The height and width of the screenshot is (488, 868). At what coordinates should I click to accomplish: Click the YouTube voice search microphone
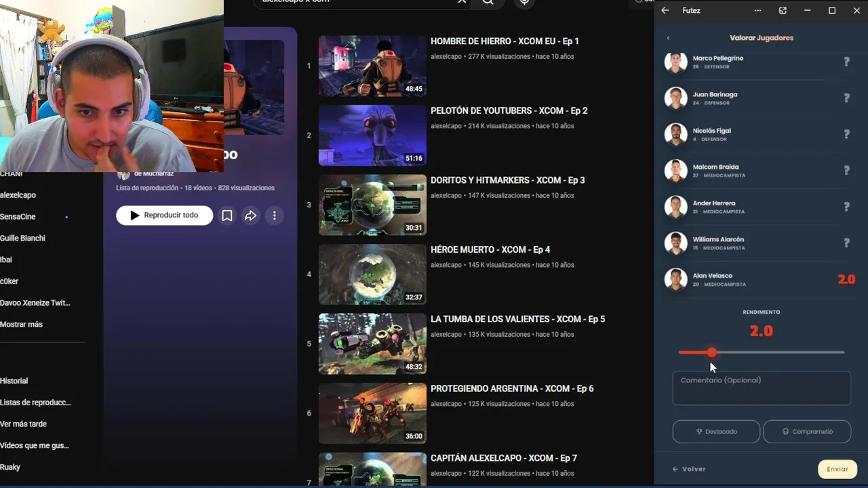tap(524, 2)
